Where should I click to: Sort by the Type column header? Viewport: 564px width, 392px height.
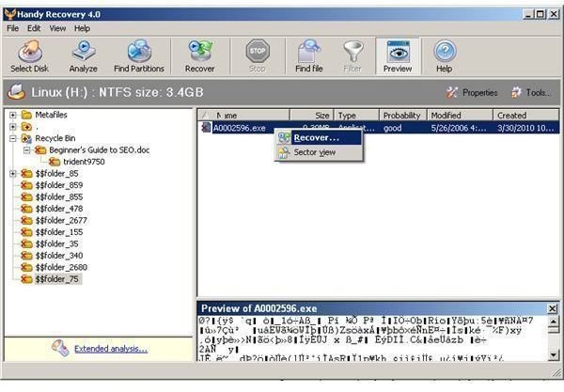click(356, 116)
